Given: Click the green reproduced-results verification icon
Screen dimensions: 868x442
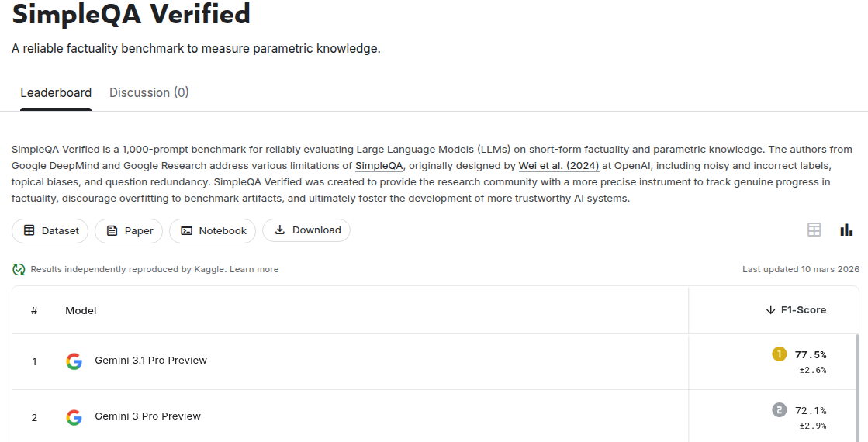Looking at the screenshot, I should pyautogui.click(x=19, y=269).
